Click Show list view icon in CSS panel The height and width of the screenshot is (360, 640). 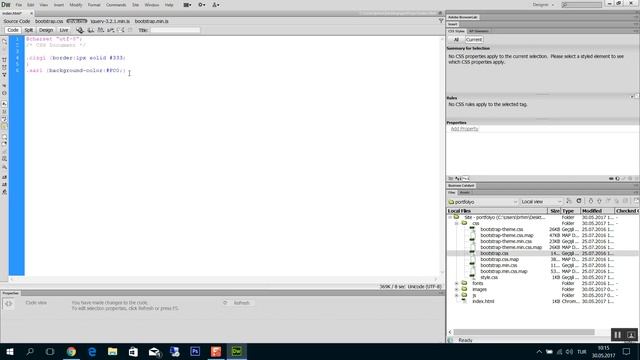(x=458, y=178)
